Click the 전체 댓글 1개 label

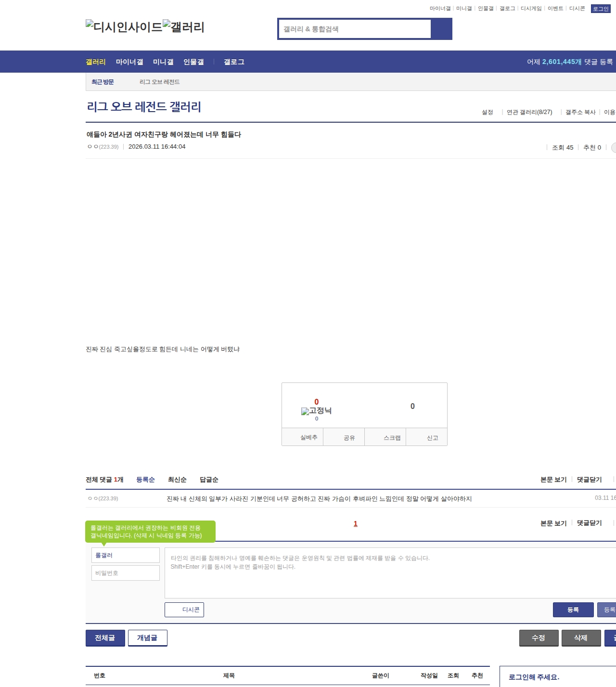[x=104, y=480]
